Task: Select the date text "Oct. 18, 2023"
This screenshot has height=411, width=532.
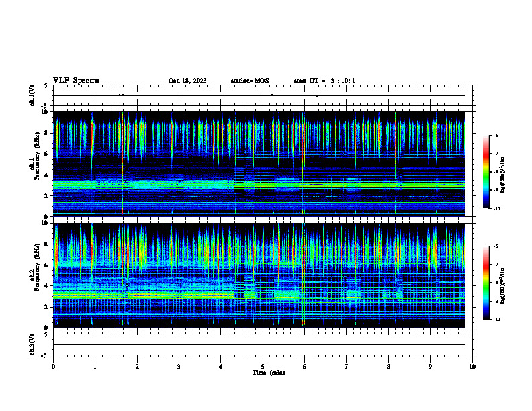Action: [x=187, y=81]
